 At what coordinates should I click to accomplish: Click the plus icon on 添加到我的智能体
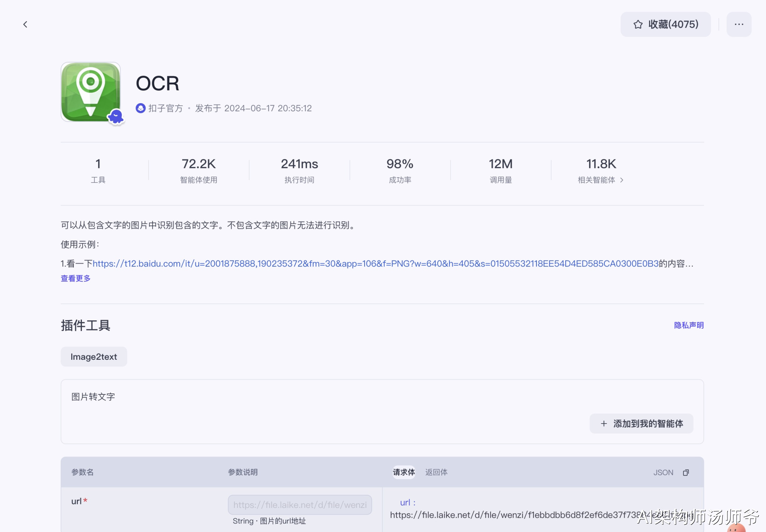coord(604,424)
